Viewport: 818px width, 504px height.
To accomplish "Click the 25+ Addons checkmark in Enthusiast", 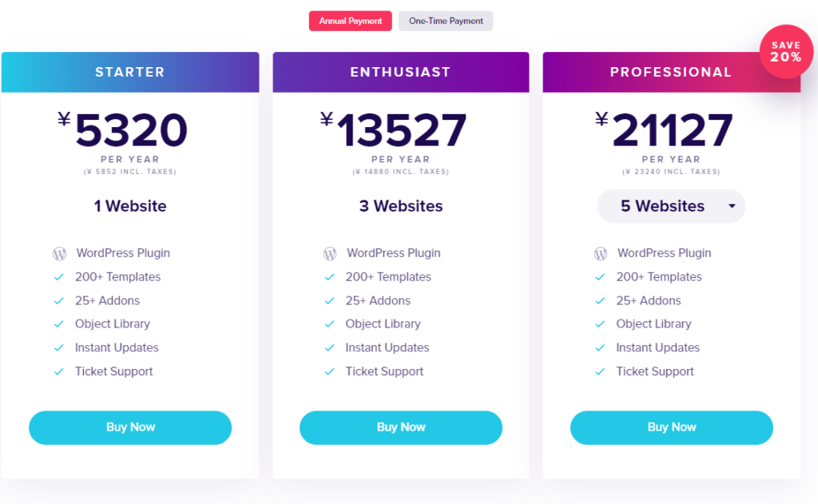I will tap(330, 301).
